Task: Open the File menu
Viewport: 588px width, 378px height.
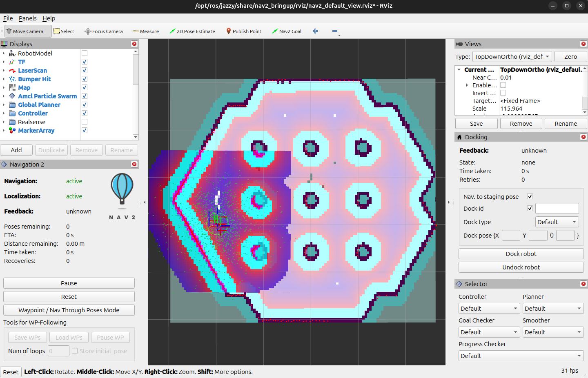Action: [8, 18]
